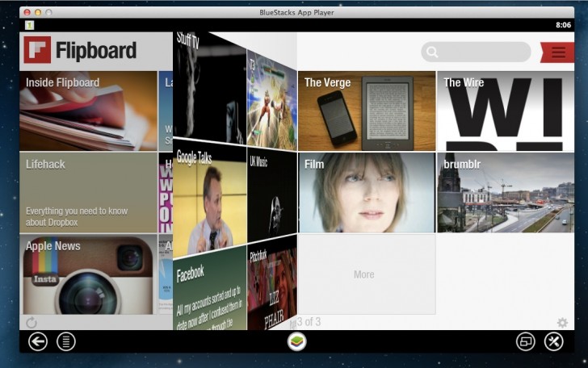The height and width of the screenshot is (368, 588).
Task: Open the settings gear icon
Action: [562, 322]
